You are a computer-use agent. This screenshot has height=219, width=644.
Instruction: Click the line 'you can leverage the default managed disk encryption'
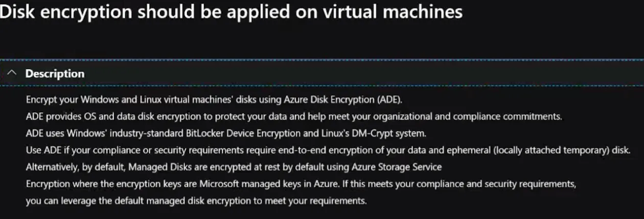point(196,201)
